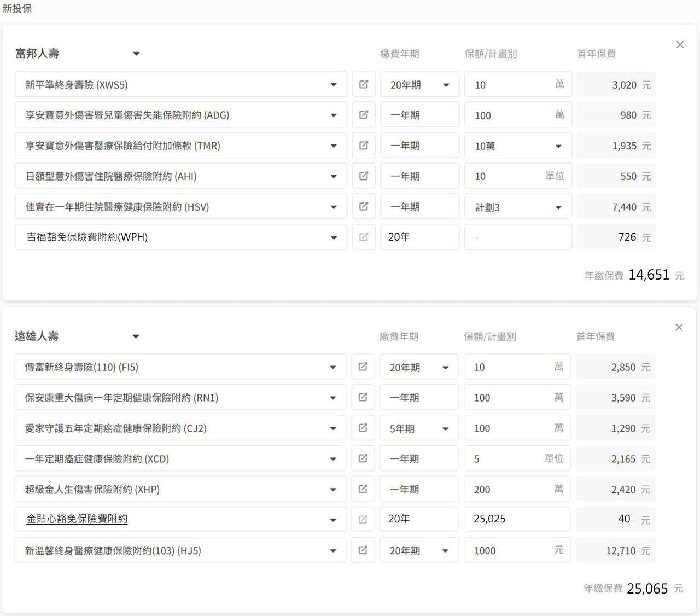Change XWS5 payment term 20年期 dropdown
This screenshot has width=700, height=616.
(419, 85)
